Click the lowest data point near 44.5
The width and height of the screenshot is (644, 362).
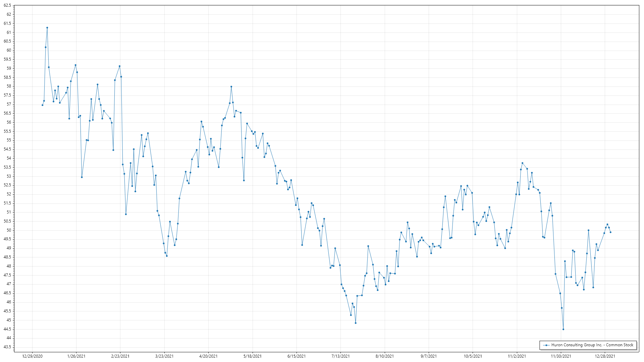(563, 329)
